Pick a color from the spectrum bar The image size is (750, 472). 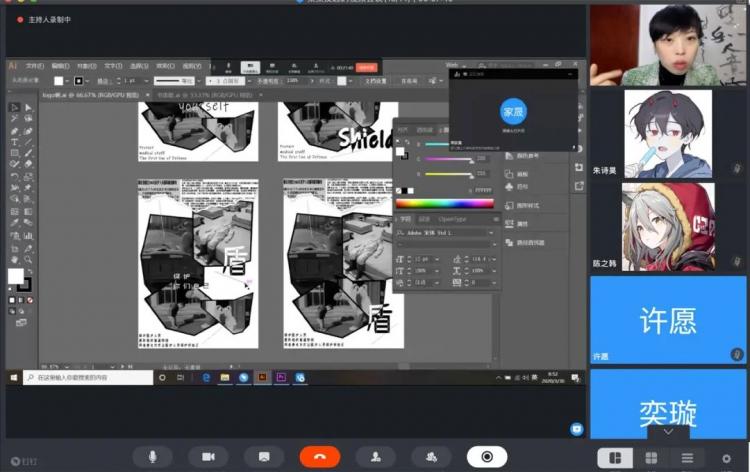click(444, 204)
